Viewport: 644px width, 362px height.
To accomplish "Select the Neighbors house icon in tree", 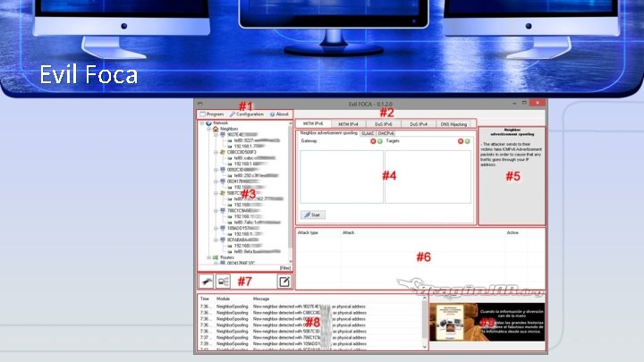I will point(216,129).
